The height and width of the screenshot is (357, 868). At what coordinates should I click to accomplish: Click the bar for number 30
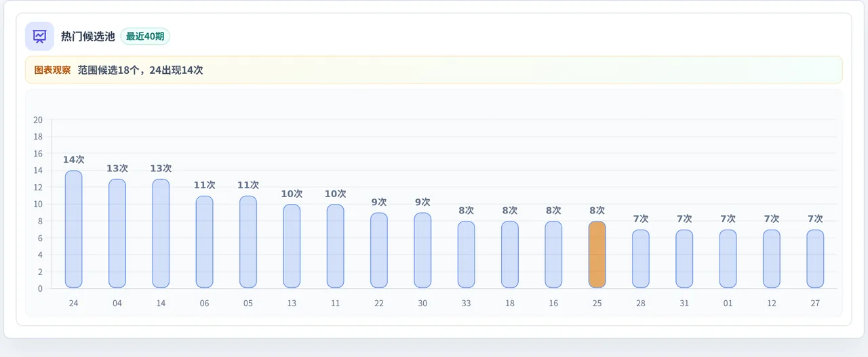pos(422,250)
